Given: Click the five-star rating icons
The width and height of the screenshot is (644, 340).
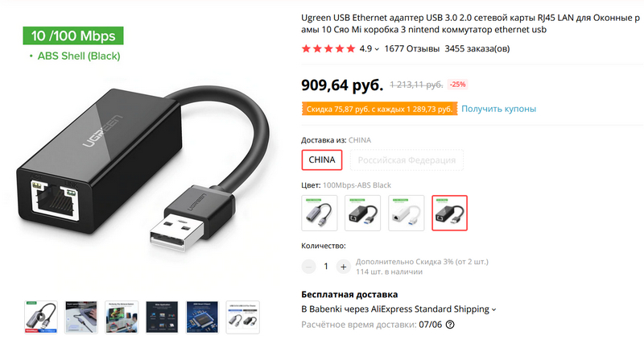Looking at the screenshot, I should tap(328, 49).
